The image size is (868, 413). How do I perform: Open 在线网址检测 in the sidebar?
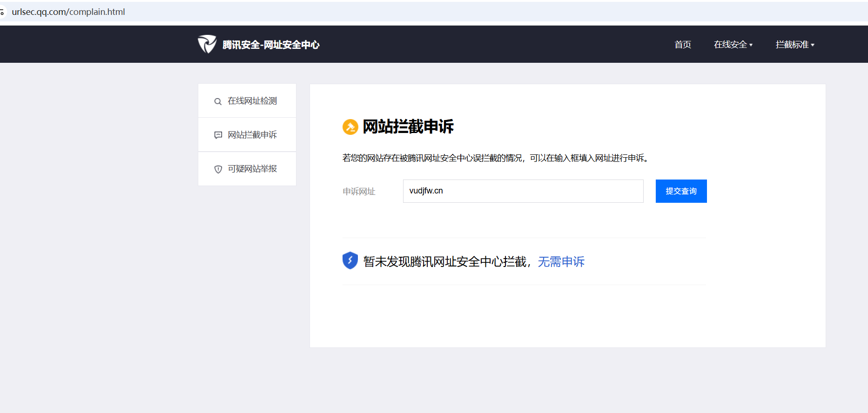tap(247, 101)
